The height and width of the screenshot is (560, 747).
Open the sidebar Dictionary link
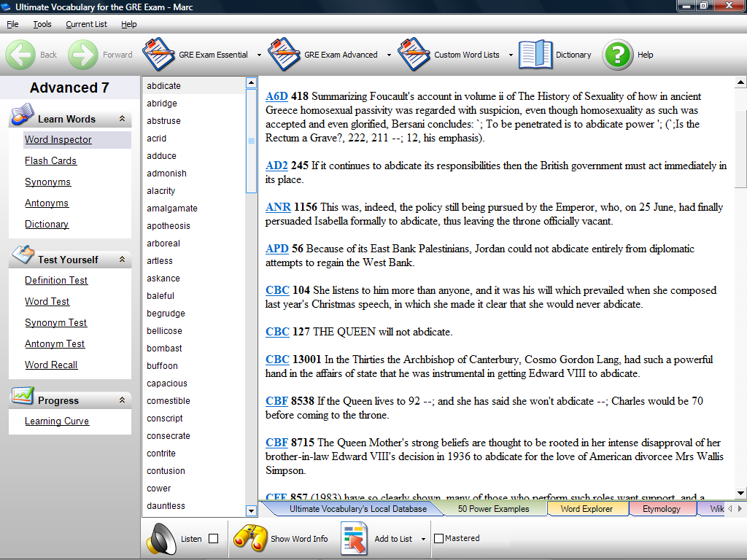coord(47,224)
